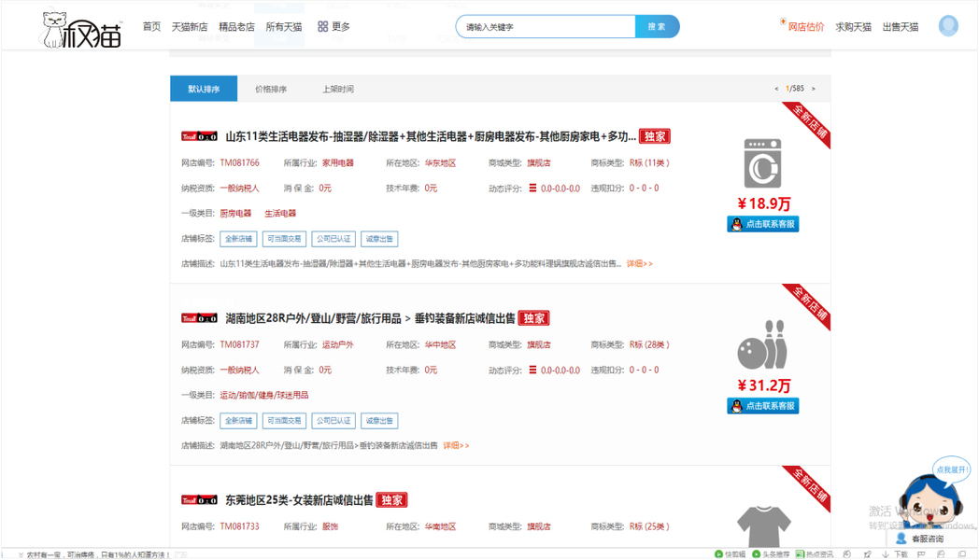979x560 pixels.
Task: Open 详细>> for 湖南地区 listing
Action: [456, 445]
